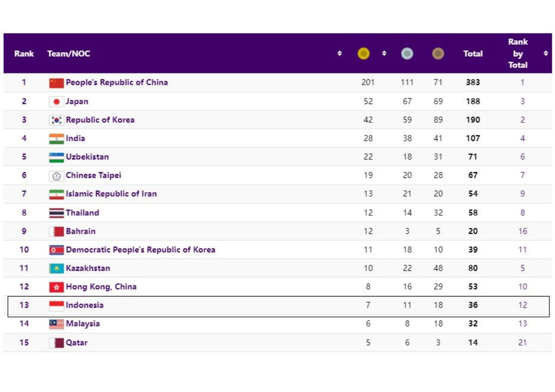
Task: Click the Japan flag icon
Action: 56,102
